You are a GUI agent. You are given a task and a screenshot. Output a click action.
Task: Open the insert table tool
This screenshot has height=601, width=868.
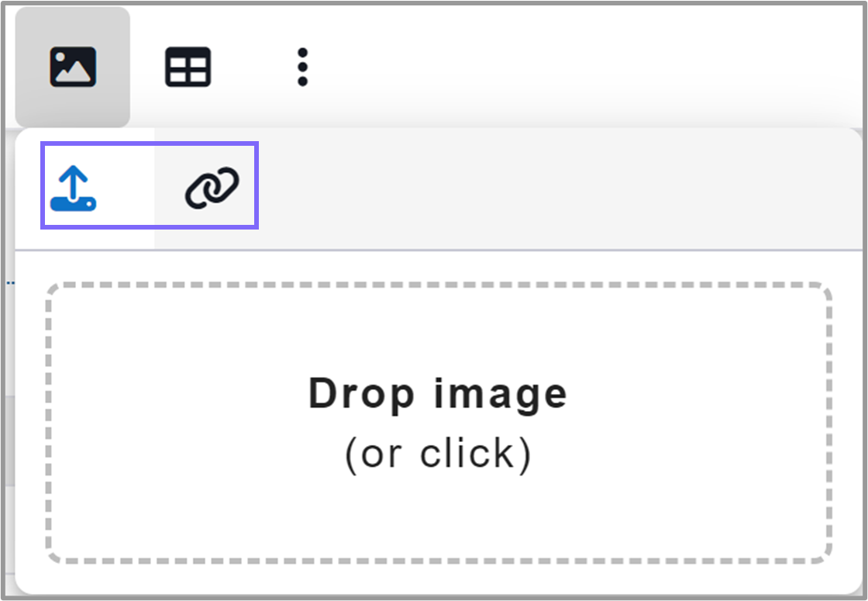(188, 67)
